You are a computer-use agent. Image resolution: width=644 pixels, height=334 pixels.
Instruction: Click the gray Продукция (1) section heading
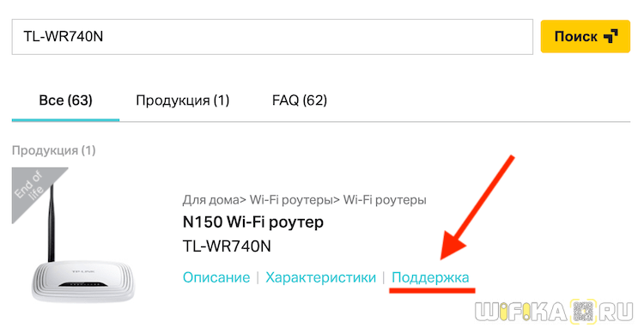54,150
